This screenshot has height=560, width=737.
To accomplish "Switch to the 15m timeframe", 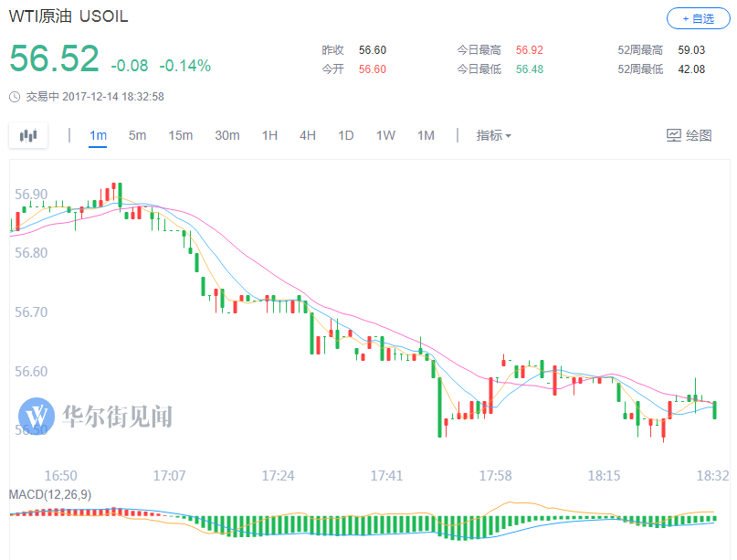I will 181,135.
